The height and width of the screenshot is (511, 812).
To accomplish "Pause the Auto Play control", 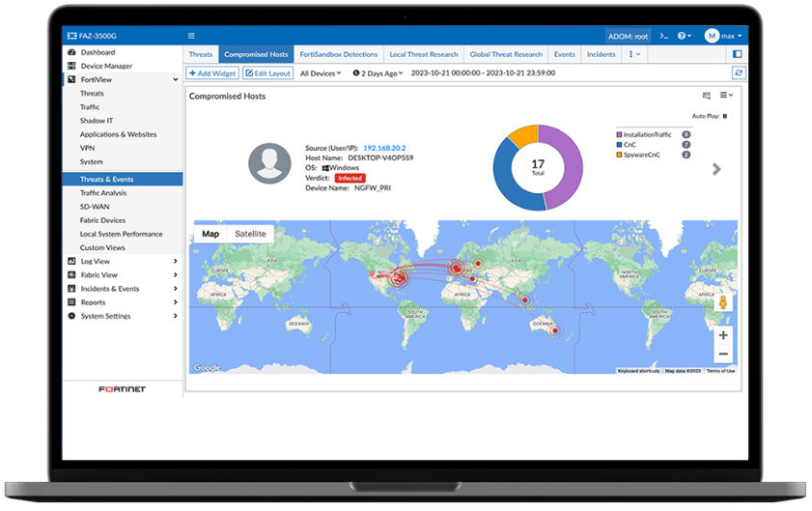I will coord(725,116).
